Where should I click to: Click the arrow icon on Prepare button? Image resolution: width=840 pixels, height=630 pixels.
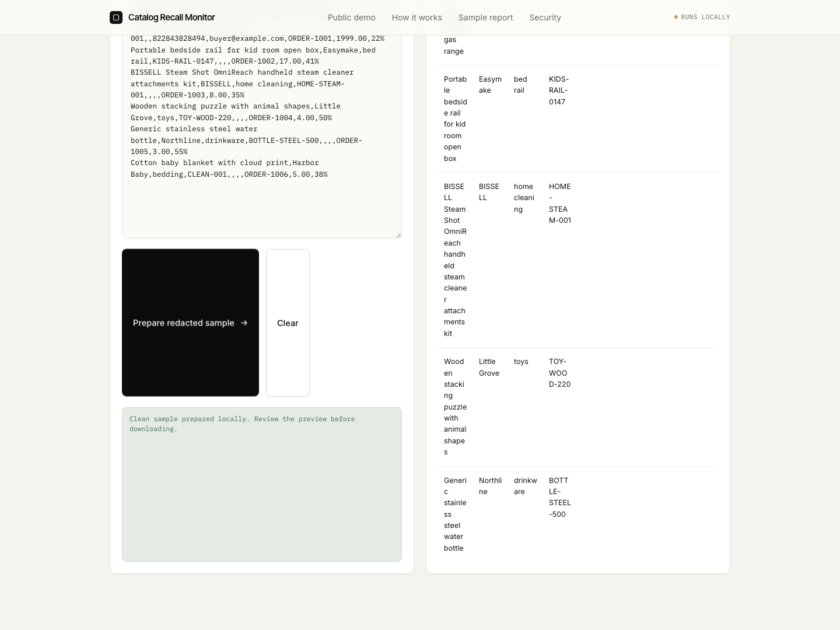tap(244, 323)
